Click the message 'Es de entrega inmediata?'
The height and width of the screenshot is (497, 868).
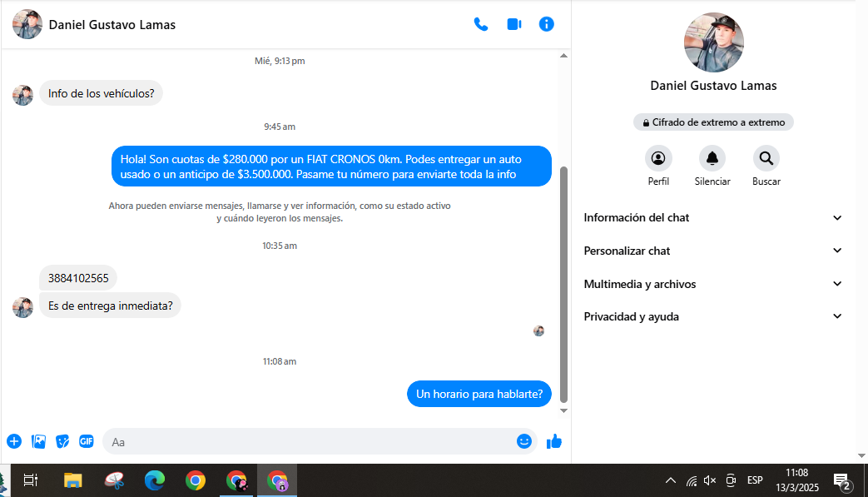coord(110,306)
